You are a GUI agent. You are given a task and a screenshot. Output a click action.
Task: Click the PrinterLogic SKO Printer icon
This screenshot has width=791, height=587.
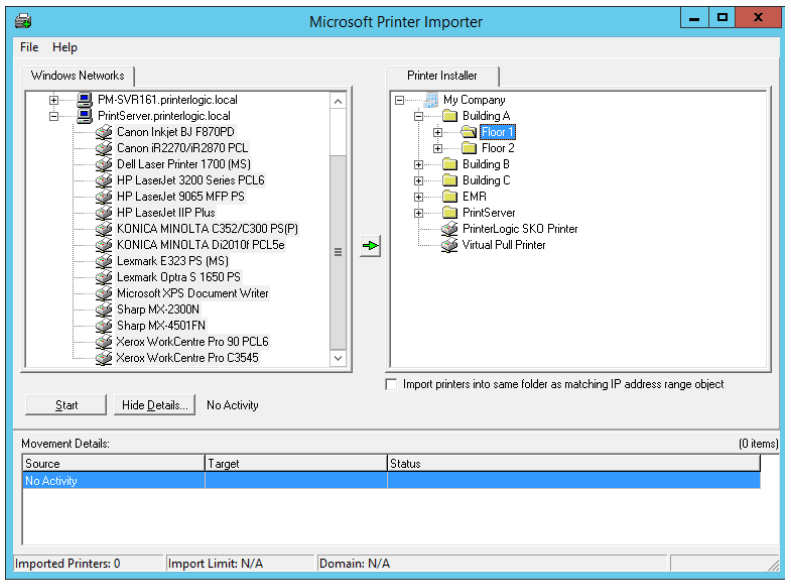tap(450, 229)
